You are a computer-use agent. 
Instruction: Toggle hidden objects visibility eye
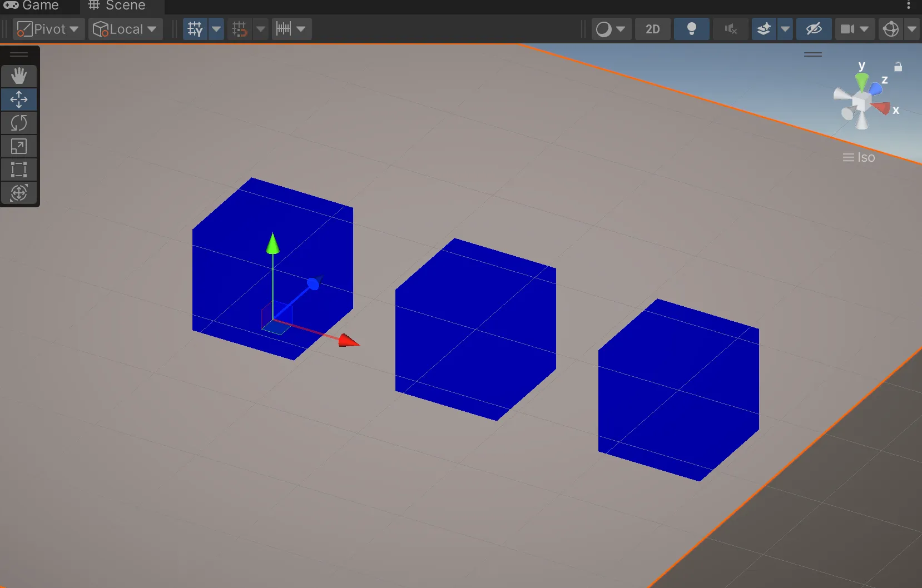[814, 29]
